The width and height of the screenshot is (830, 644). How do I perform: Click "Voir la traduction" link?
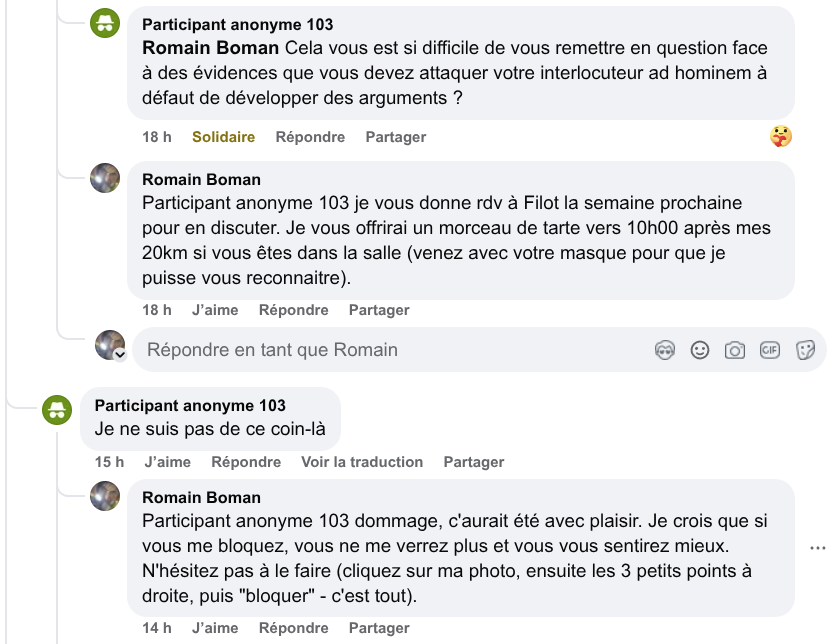coord(362,462)
